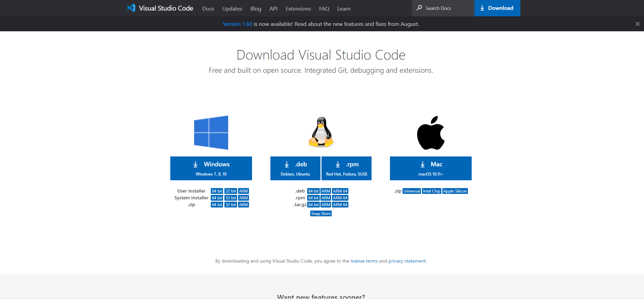Download Linux .tar.gz ARM 64 archive
Screen dimensions: 644x300
coord(340,205)
